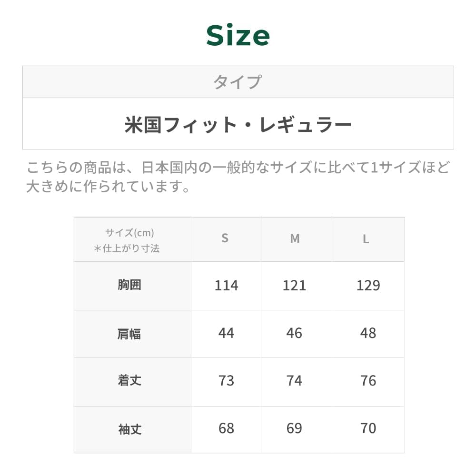Screen dimensions: 476x476
Task: Click shoulder width value 46
Action: (295, 333)
